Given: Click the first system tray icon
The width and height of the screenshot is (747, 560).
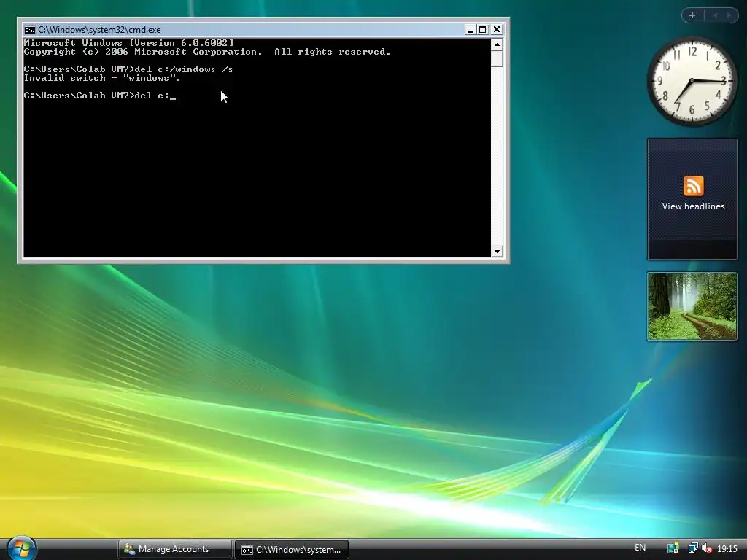Looking at the screenshot, I should coord(673,548).
